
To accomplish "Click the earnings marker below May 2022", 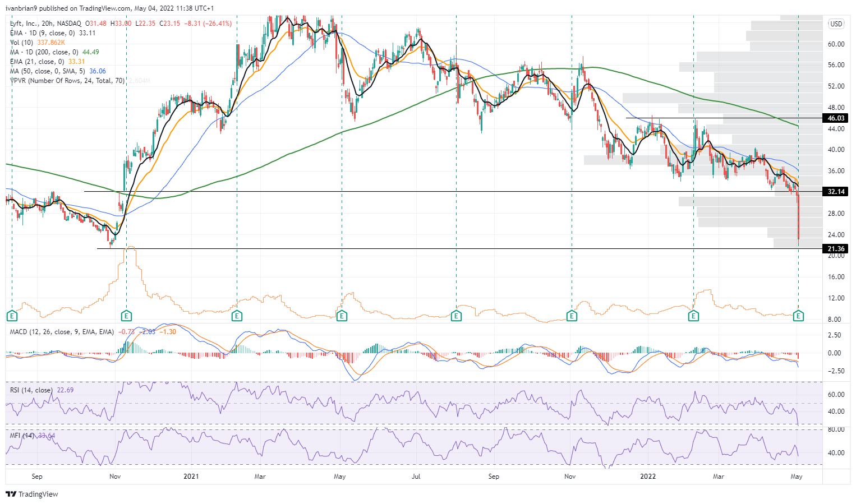I will click(x=798, y=316).
